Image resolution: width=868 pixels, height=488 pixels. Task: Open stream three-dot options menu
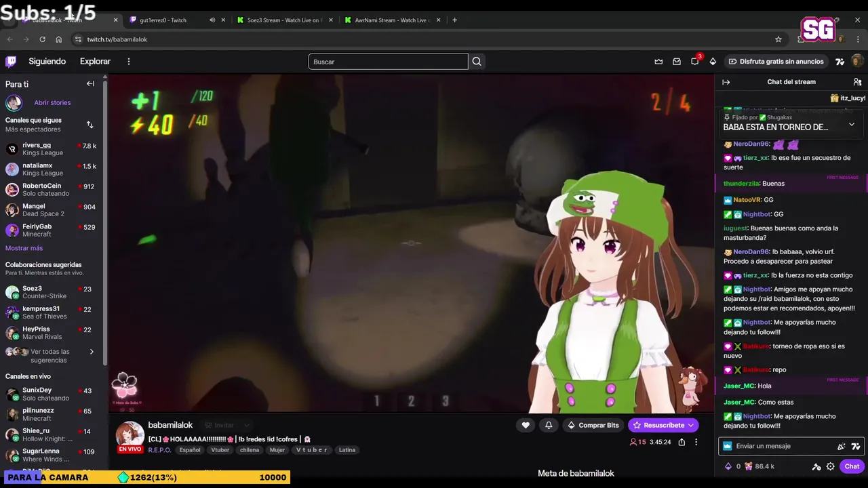696,442
